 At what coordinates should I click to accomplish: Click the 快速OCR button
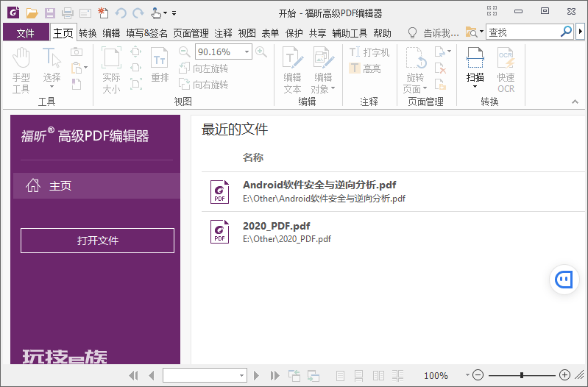506,70
